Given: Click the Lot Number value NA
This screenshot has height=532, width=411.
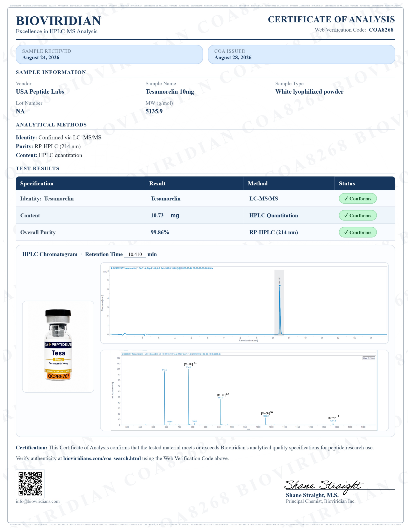Looking at the screenshot, I should point(20,111).
